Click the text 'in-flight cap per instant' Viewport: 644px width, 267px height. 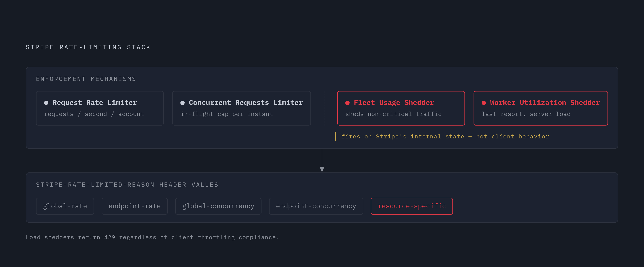coord(226,114)
